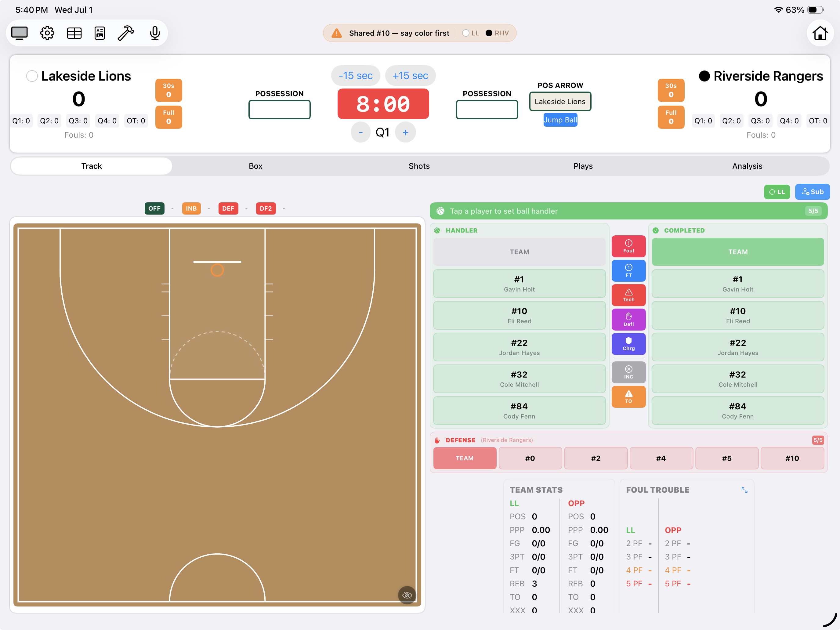840x630 pixels.
Task: Set possession to Lakeside Lions box
Action: [279, 109]
